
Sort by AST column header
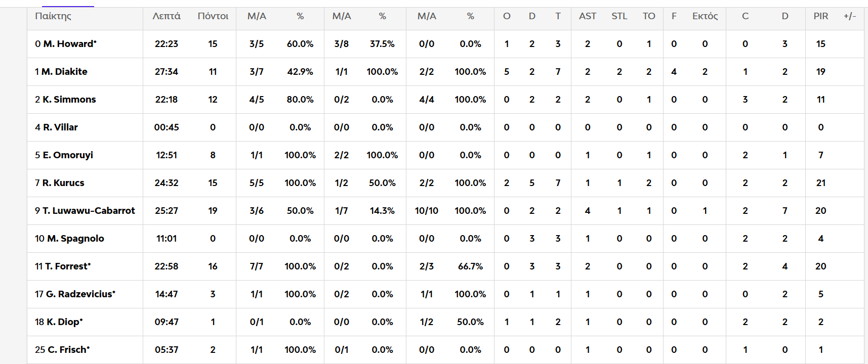coord(588,16)
